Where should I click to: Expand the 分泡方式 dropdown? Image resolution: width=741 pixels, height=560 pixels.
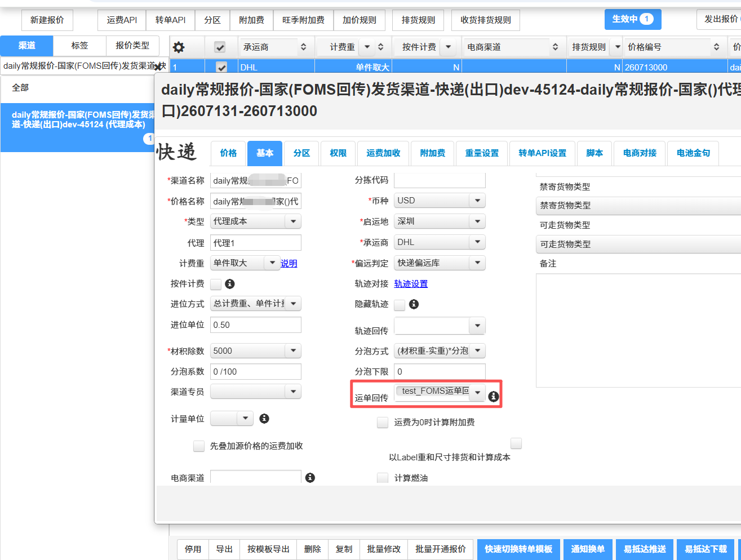440,351
